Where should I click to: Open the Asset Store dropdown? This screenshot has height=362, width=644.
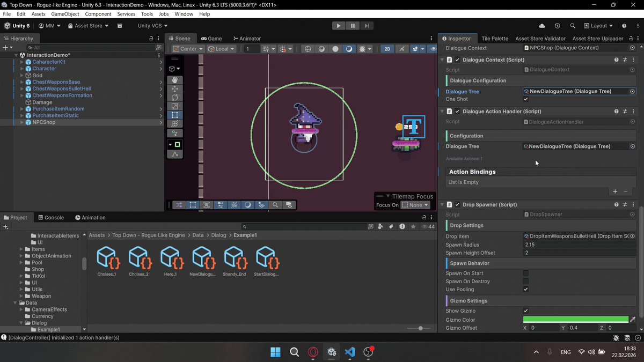(88, 26)
